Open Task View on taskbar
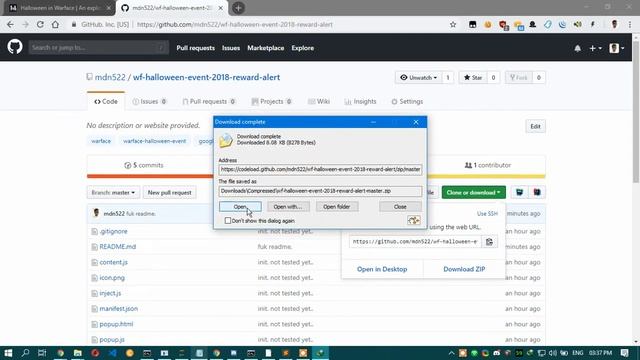 42,353
